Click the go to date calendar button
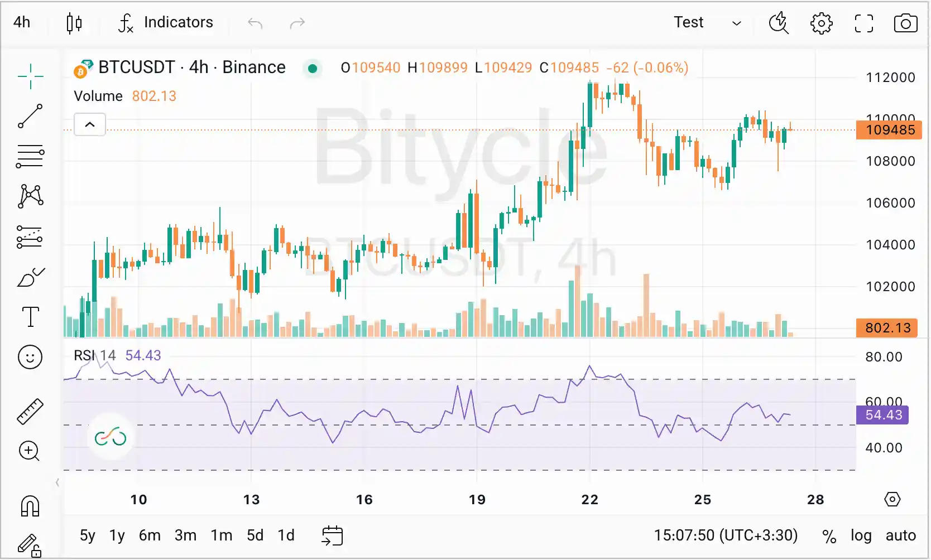Screen dimensions: 931x560 pos(332,535)
